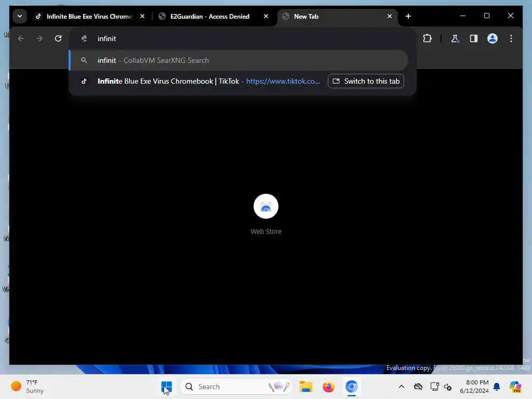Viewport: 532px width, 399px height.
Task: Open Chrome three-dot menu
Action: click(511, 38)
